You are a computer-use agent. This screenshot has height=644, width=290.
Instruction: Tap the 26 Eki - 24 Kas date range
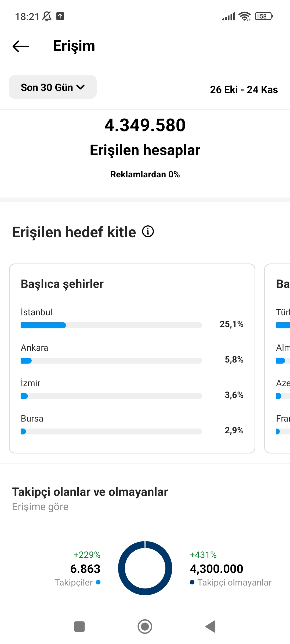[x=244, y=90]
